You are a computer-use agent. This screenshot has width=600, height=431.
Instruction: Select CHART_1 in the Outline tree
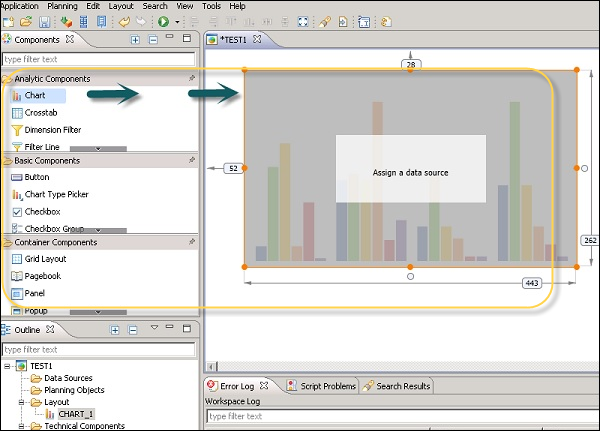click(x=75, y=414)
